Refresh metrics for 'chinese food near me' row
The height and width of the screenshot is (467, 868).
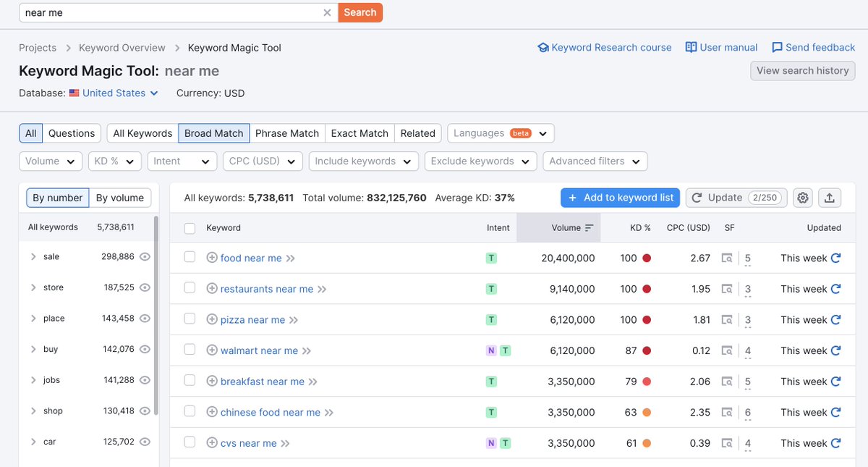coord(836,412)
